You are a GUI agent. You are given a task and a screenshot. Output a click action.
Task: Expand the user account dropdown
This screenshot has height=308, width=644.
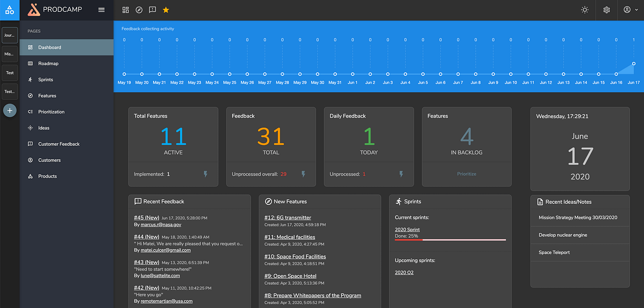coord(631,10)
